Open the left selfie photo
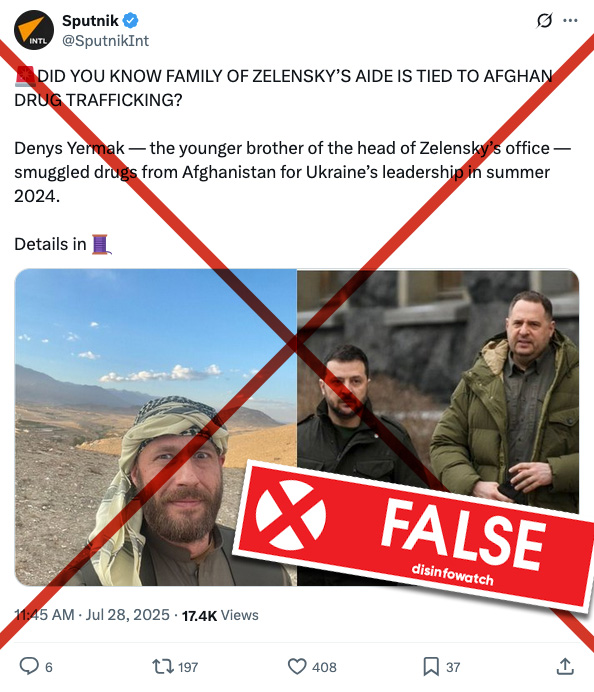 [x=156, y=427]
